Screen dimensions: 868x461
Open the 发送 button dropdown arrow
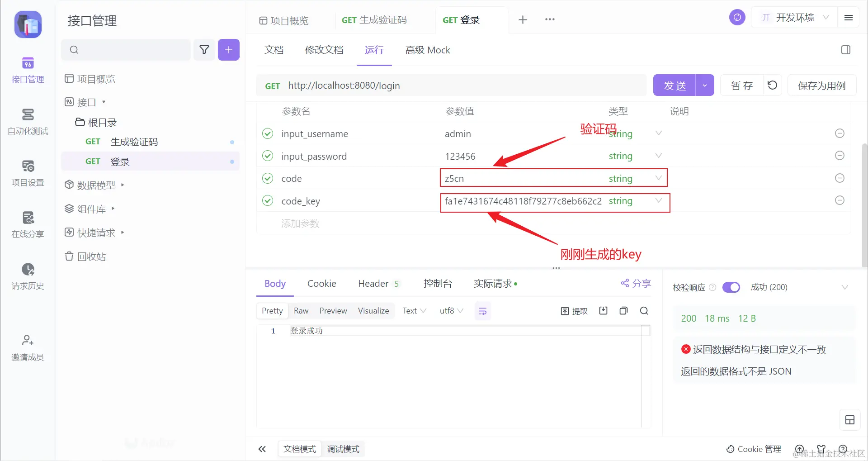pyautogui.click(x=704, y=85)
